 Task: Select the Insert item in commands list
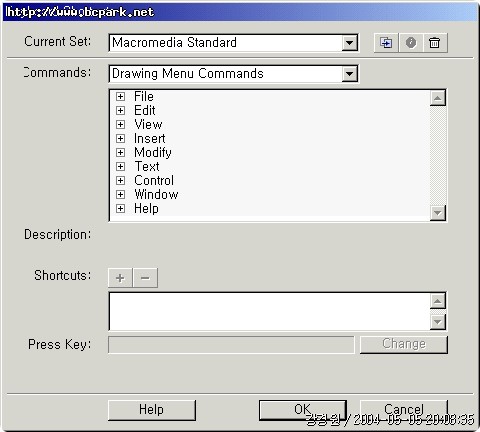point(150,139)
